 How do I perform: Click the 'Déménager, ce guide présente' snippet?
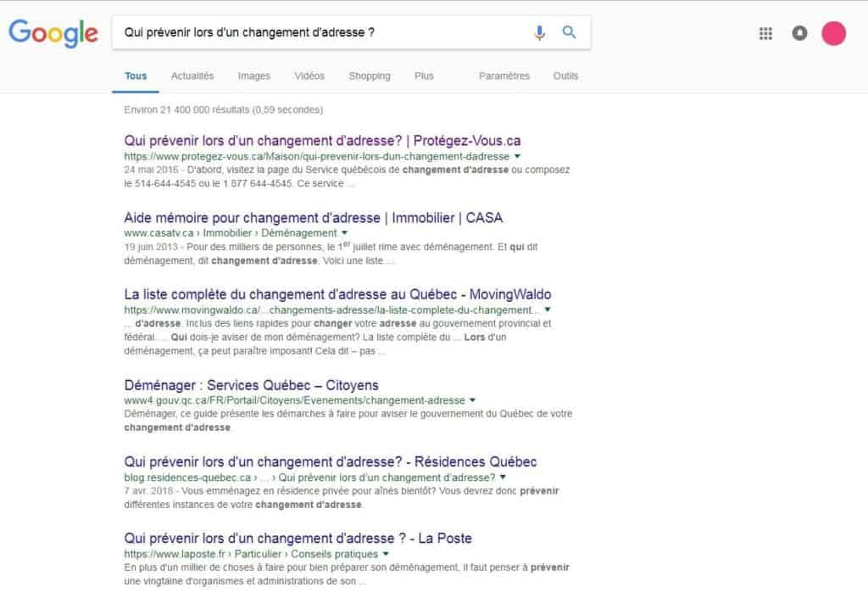pyautogui.click(x=348, y=421)
